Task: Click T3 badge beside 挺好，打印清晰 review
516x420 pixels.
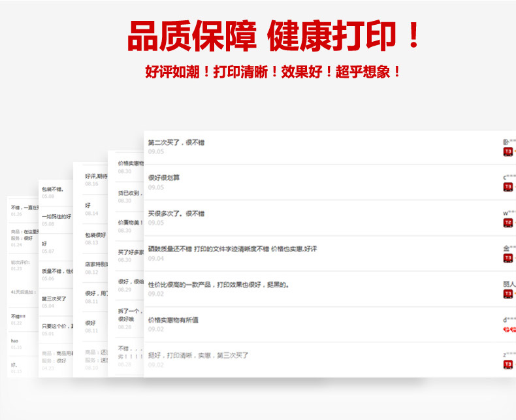Action: point(508,364)
